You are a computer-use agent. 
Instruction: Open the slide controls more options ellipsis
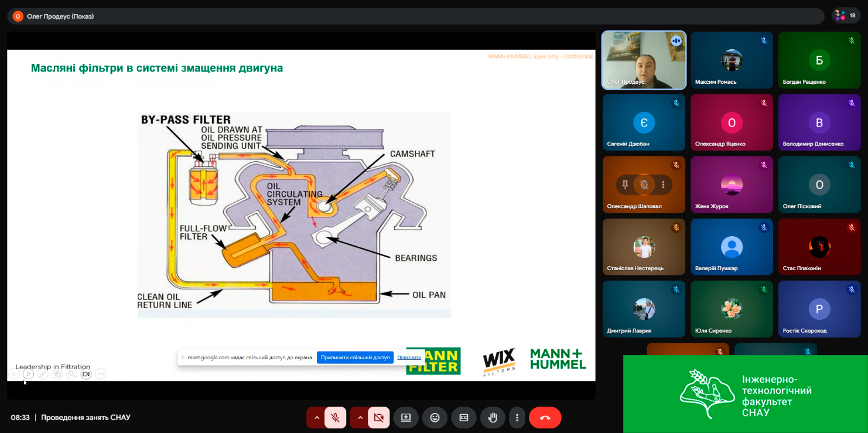point(100,374)
